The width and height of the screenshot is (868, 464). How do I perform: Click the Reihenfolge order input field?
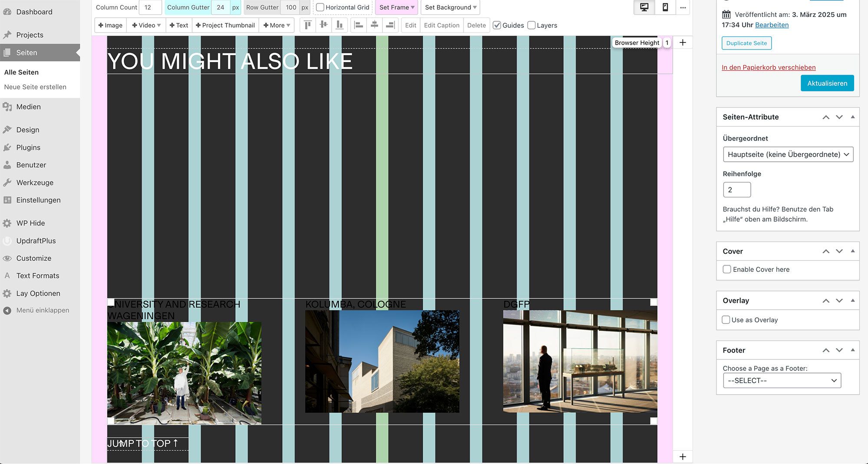tap(736, 190)
